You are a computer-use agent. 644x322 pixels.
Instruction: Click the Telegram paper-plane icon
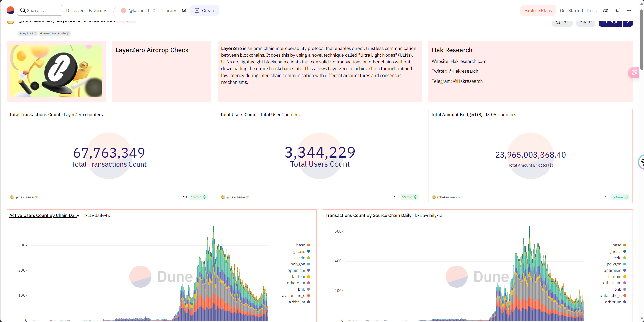[617, 11]
